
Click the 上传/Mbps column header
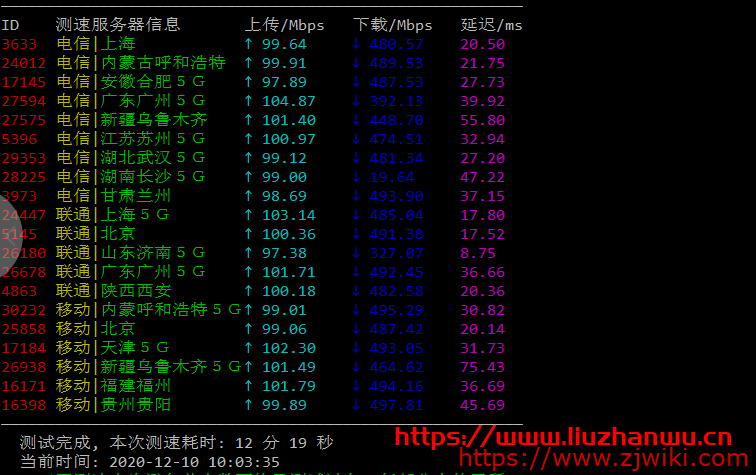[x=283, y=24]
